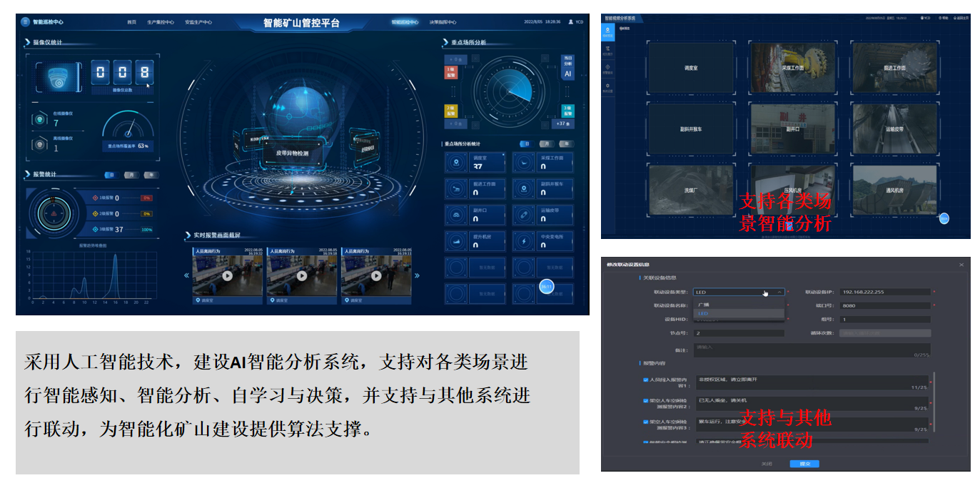Toggle the 人员闯入报警内容1 checkbox
980x478 pixels.
pos(645,380)
